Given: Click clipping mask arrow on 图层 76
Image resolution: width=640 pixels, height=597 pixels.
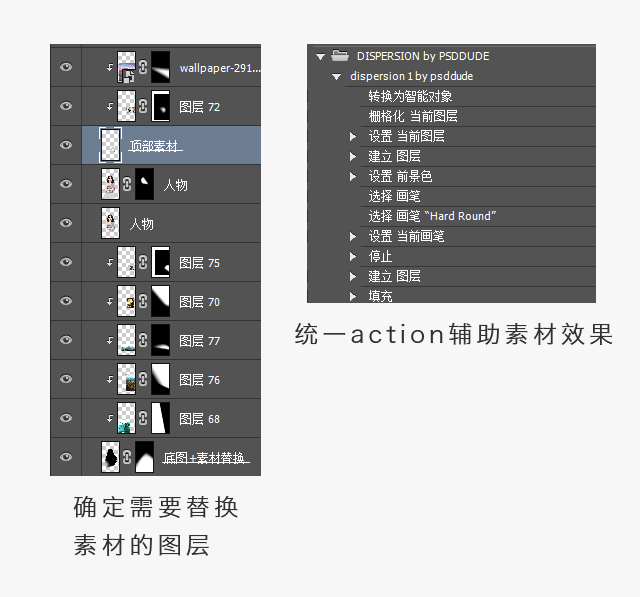Looking at the screenshot, I should tap(109, 380).
